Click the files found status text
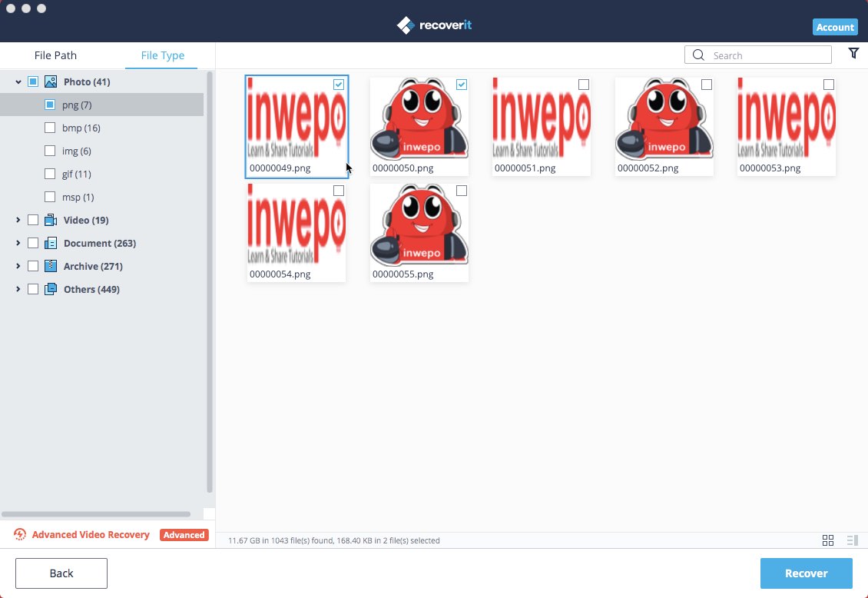 point(334,540)
